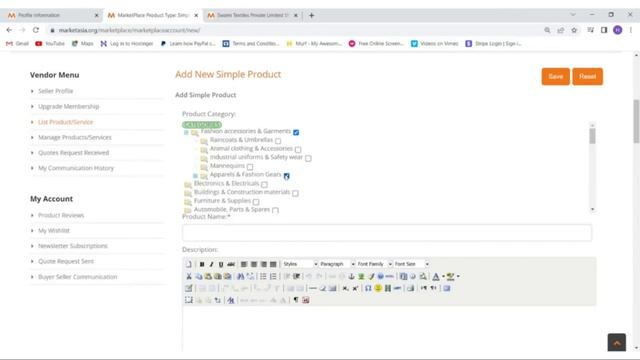
Task: Apply superscript formatting
Action: (x=355, y=288)
